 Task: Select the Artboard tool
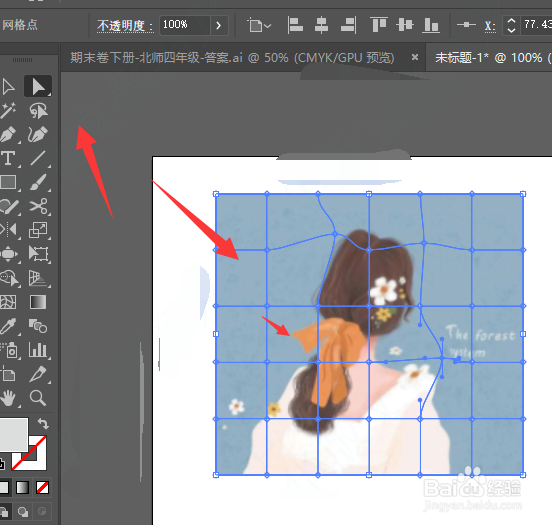(x=8, y=374)
